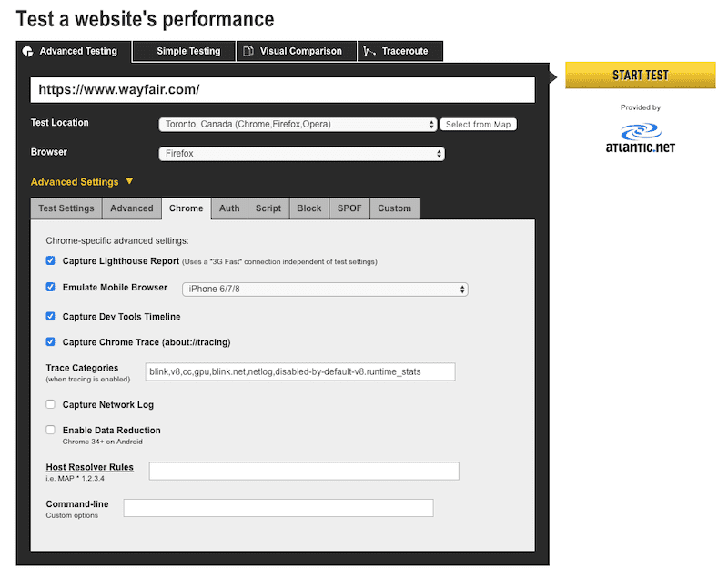Open the Browser dropdown showing Firefox
The width and height of the screenshot is (728, 569).
click(x=302, y=154)
